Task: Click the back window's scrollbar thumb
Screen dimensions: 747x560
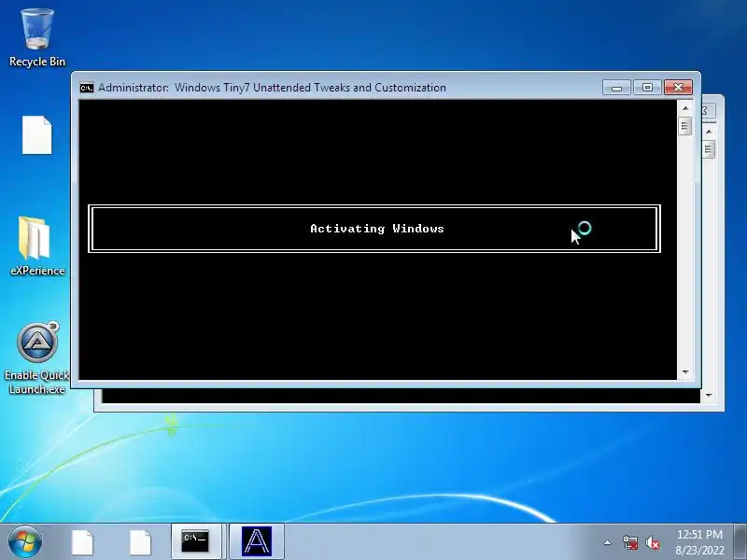Action: 709,149
